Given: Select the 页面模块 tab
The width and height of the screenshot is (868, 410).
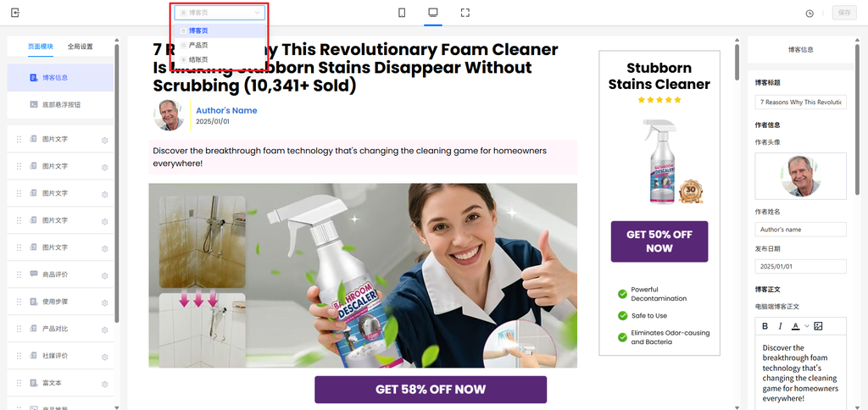Looking at the screenshot, I should coord(41,47).
